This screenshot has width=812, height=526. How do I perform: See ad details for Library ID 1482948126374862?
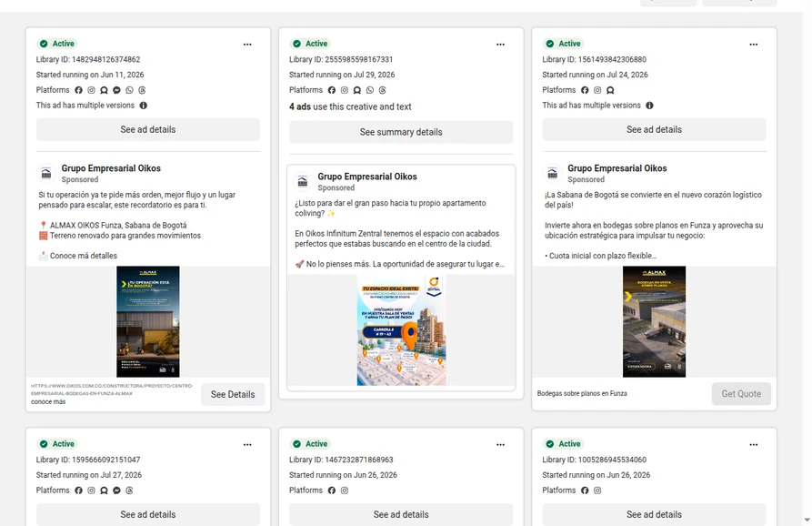(148, 129)
